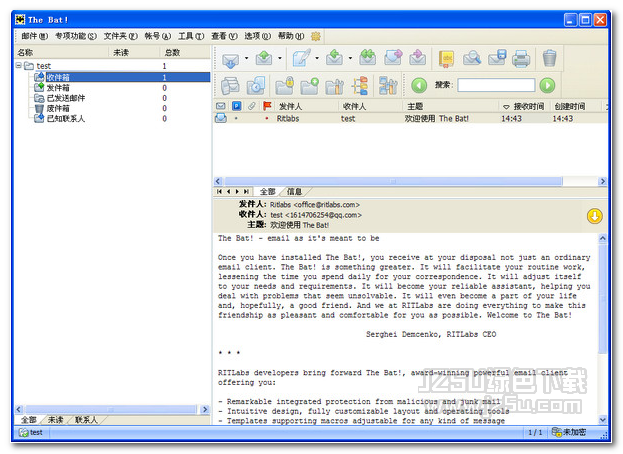Click the send queued mail icon

[x=264, y=58]
